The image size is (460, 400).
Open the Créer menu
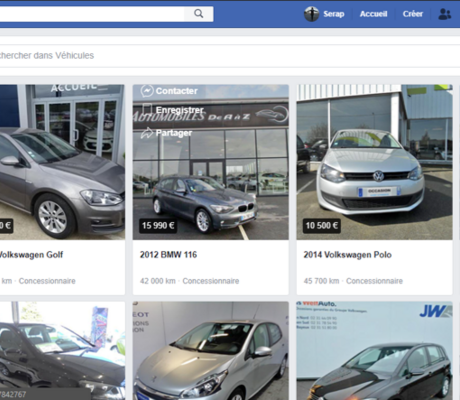pyautogui.click(x=413, y=14)
